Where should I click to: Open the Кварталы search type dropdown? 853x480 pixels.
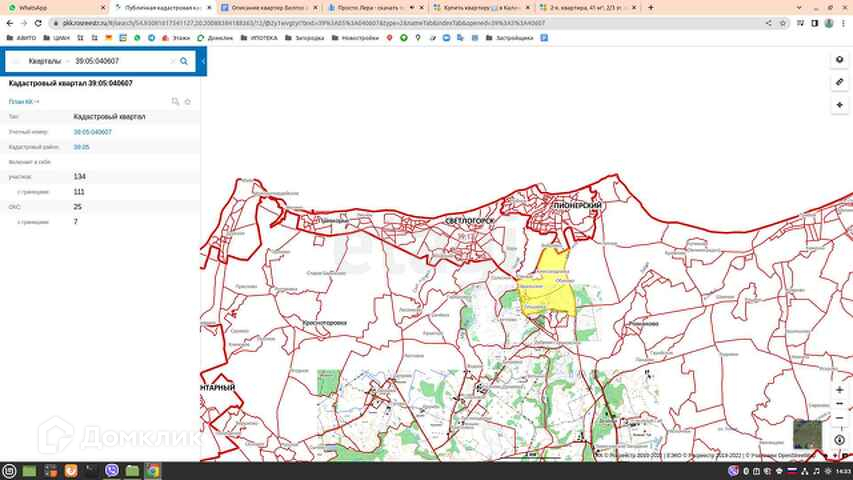(48, 61)
